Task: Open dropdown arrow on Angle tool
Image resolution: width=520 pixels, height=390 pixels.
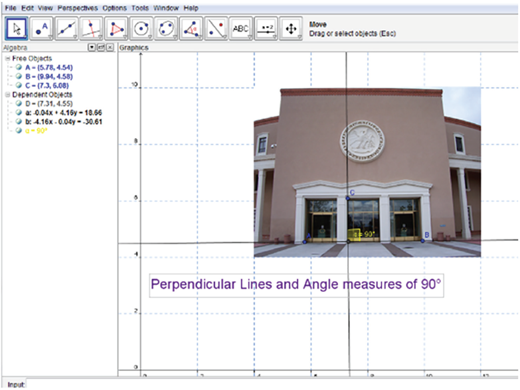Action: [x=200, y=37]
